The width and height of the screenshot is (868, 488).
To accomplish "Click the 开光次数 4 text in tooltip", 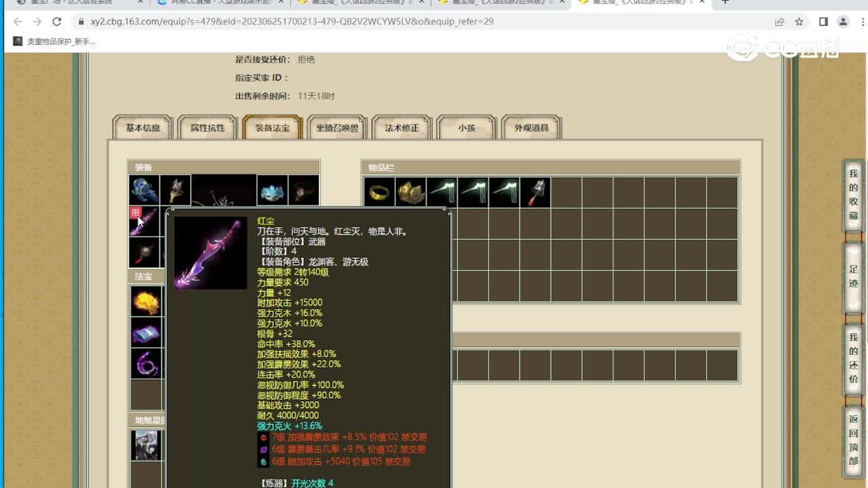I will (x=313, y=483).
